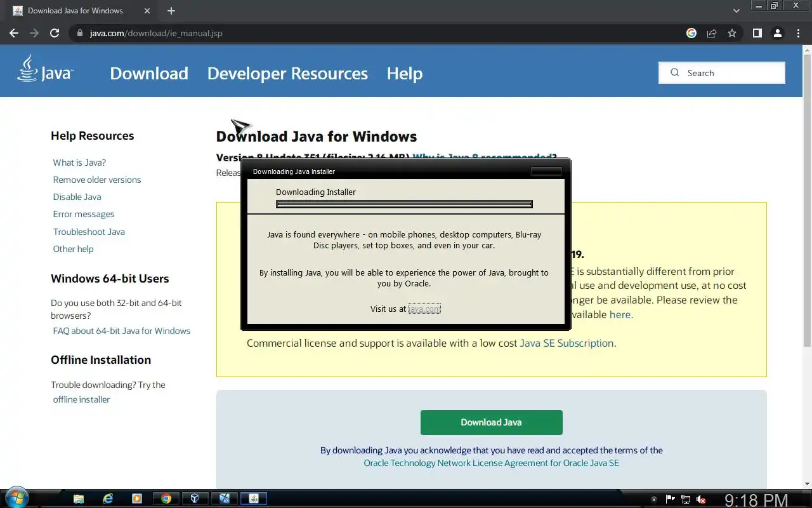This screenshot has height=508, width=812.
Task: Click the muted volume tray icon
Action: (x=702, y=499)
